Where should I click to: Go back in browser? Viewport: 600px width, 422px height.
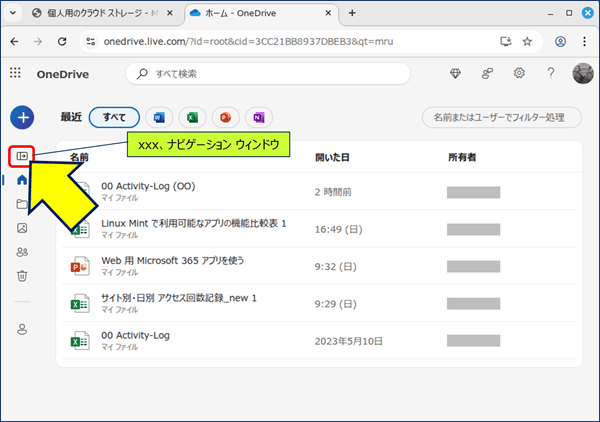pyautogui.click(x=14, y=41)
